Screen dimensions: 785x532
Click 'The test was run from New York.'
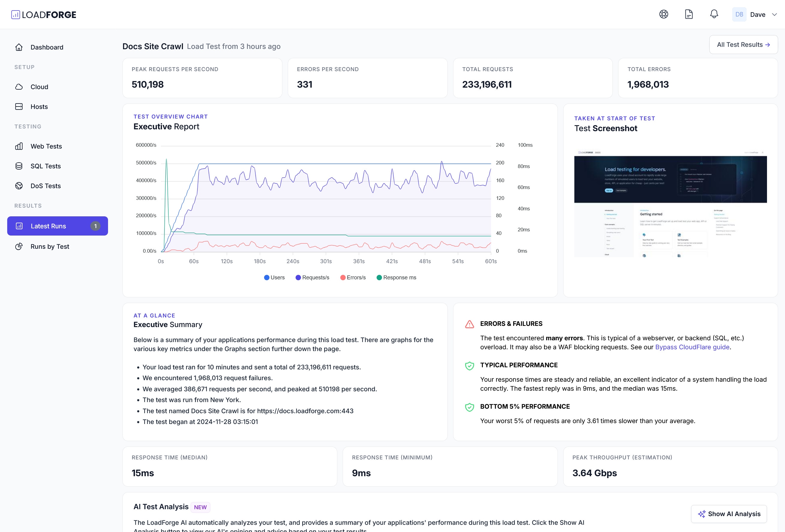[191, 400]
